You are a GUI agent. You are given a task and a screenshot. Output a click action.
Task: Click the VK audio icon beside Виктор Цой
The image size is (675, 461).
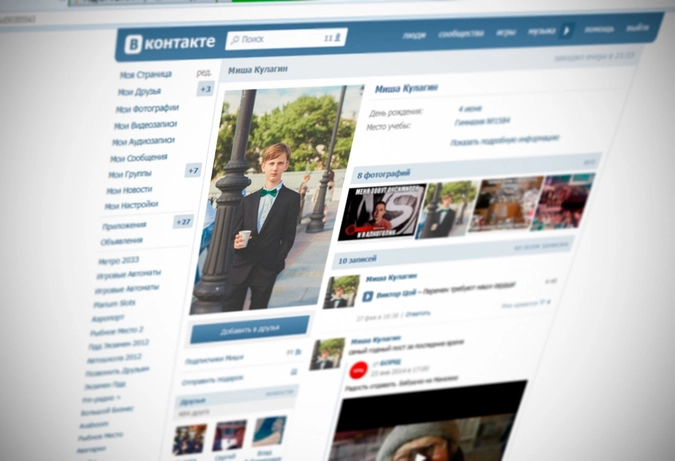[x=368, y=297]
